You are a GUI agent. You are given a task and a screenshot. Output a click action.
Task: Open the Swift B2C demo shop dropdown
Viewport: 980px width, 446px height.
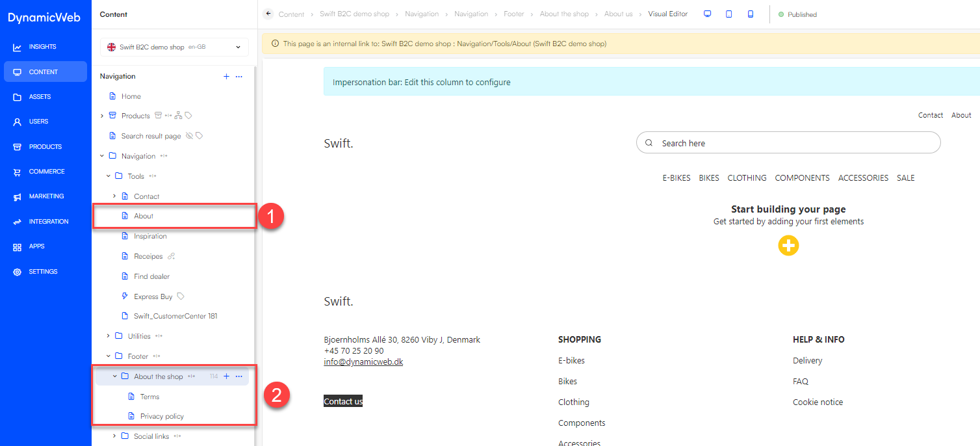[x=174, y=47]
